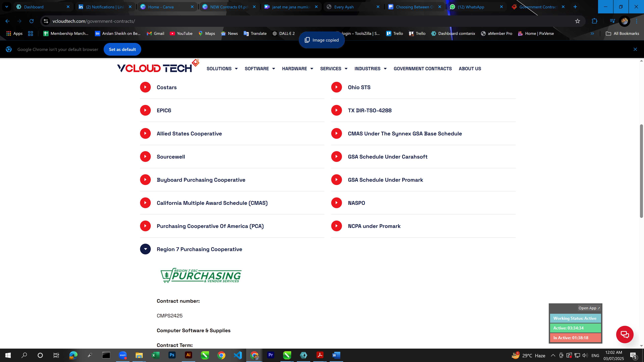Expand Purchasing Cooperative Of America (PCA)
The image size is (644, 362).
[x=145, y=226]
